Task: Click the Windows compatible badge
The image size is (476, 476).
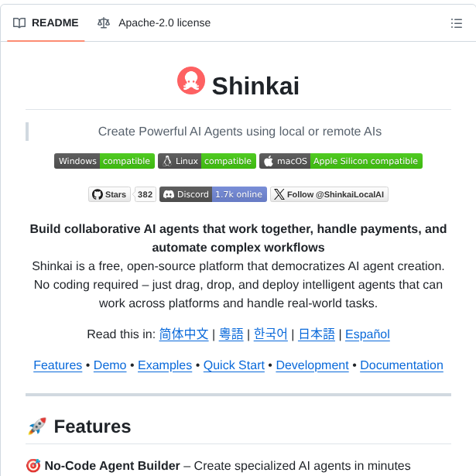Action: coord(104,161)
